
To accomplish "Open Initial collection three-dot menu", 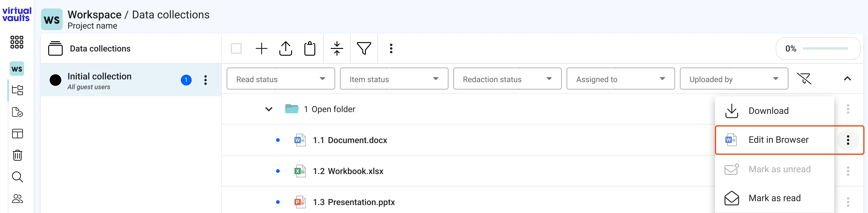I will pos(206,80).
